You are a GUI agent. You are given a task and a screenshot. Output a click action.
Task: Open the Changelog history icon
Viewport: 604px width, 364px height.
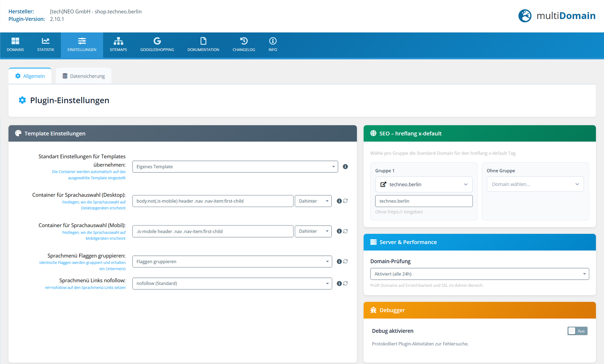click(x=244, y=41)
